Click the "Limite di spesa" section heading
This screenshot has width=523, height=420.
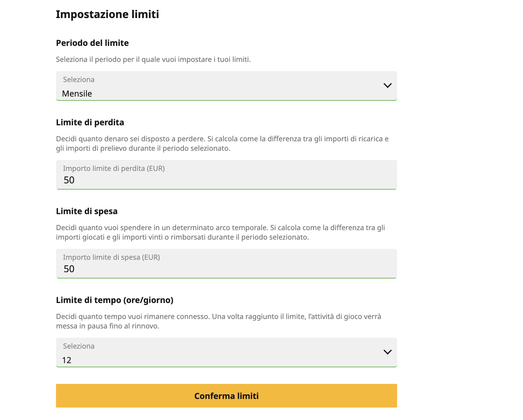(86, 211)
